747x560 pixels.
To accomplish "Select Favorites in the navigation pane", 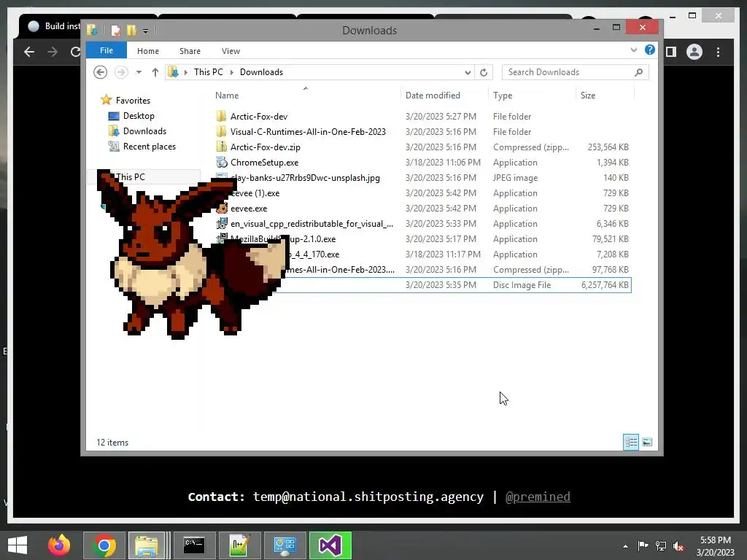I will pos(133,101).
